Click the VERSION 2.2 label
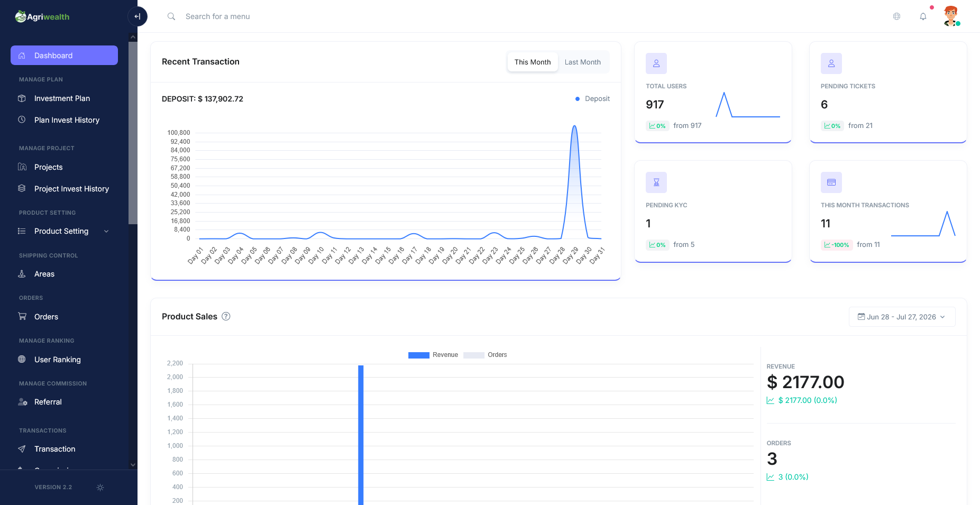Screen dimensions: 980x505 [53, 488]
